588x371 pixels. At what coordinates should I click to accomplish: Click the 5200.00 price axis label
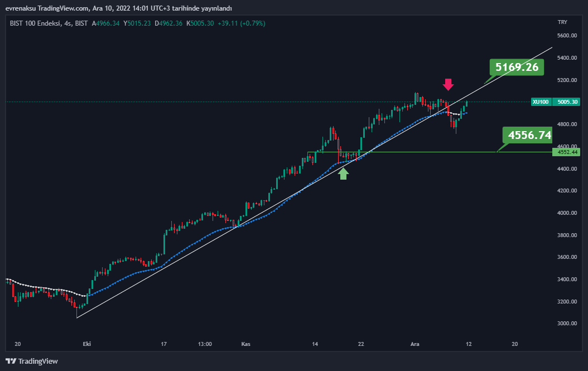tap(567, 80)
